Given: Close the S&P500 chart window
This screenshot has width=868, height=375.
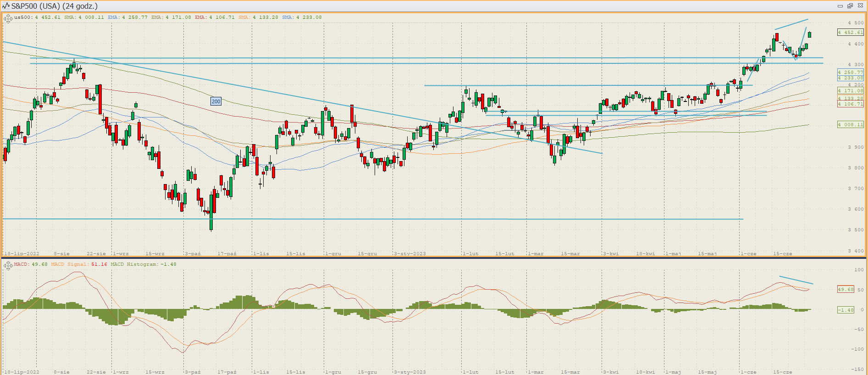Looking at the screenshot, I should pyautogui.click(x=860, y=6).
